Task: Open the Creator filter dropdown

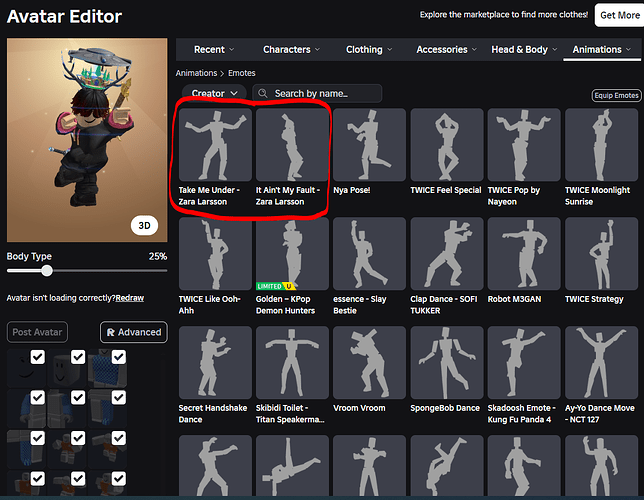Action: 214,94
